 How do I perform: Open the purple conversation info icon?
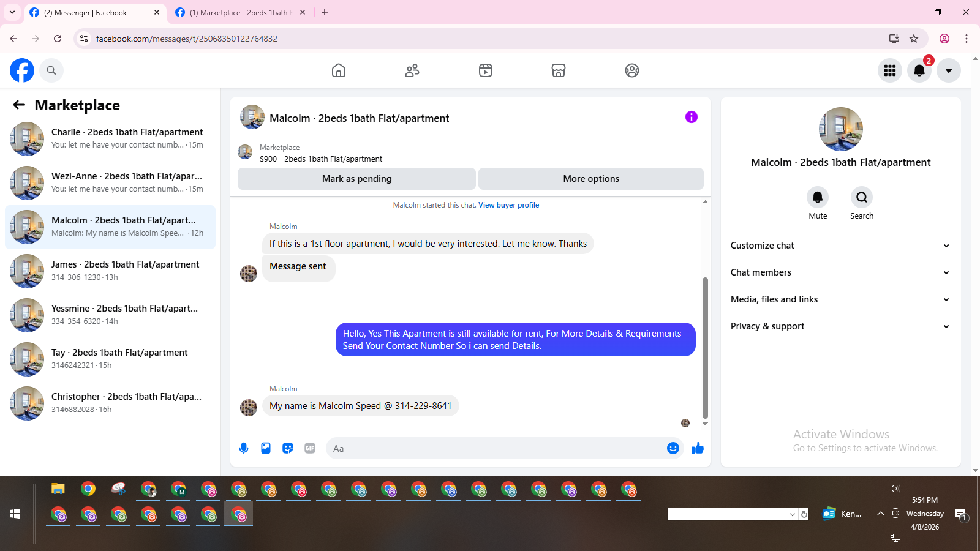(x=692, y=117)
